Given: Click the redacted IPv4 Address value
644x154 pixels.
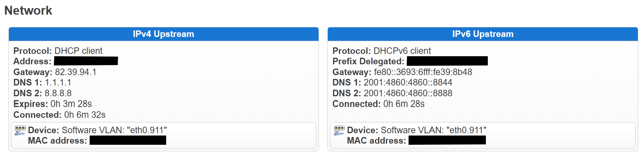Looking at the screenshot, I should click(86, 61).
